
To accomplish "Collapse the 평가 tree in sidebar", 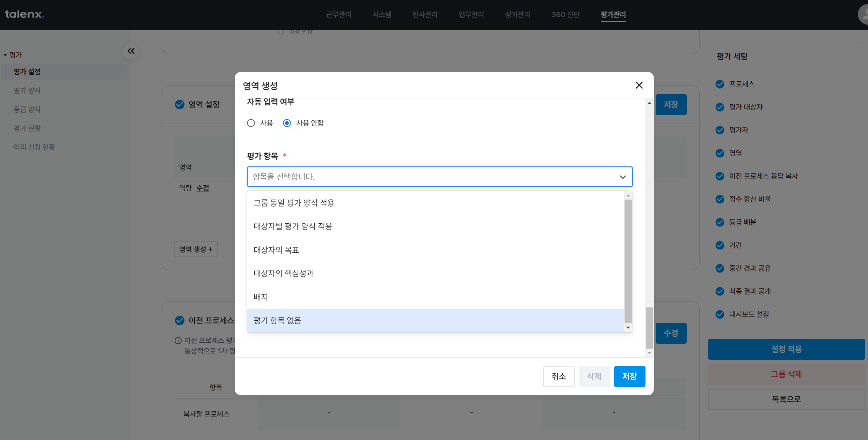I will pos(5,55).
